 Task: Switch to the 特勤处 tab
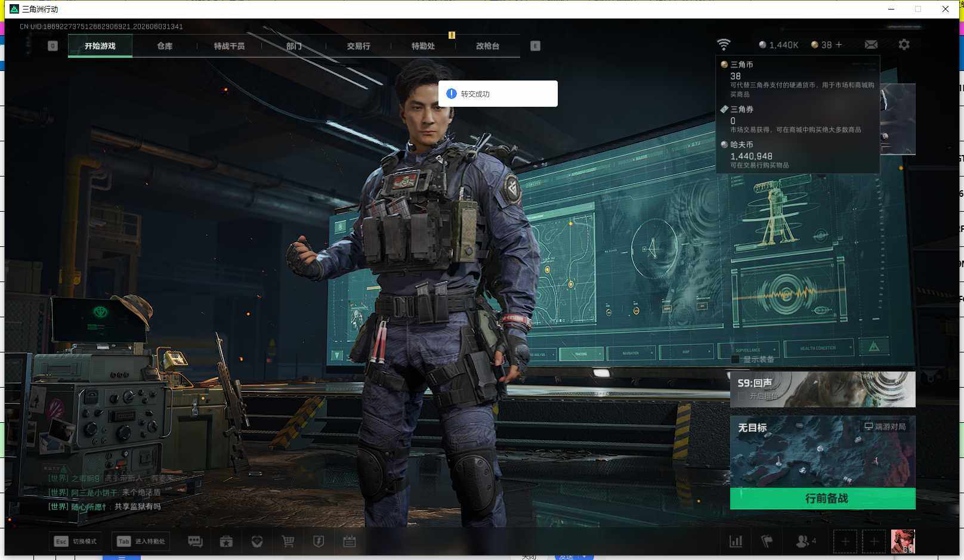[x=423, y=46]
